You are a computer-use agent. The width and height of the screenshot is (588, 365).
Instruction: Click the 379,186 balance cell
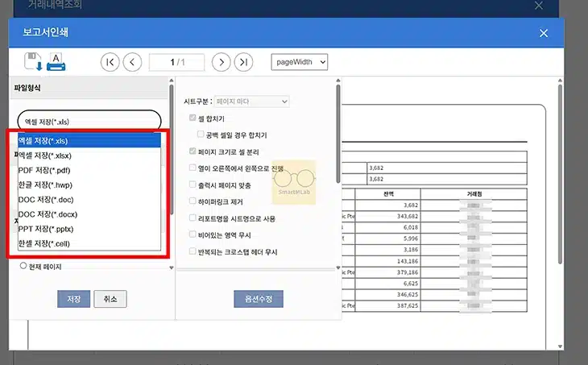[387, 272]
